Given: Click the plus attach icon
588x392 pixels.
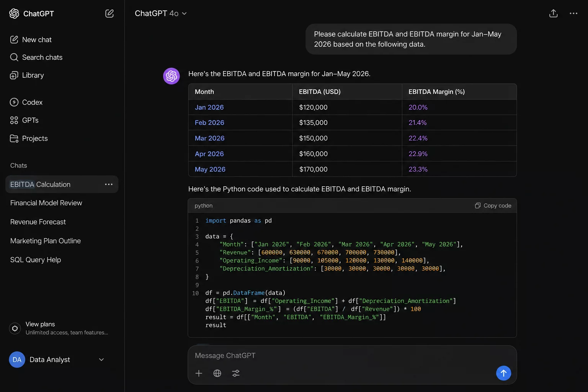Looking at the screenshot, I should (x=199, y=373).
